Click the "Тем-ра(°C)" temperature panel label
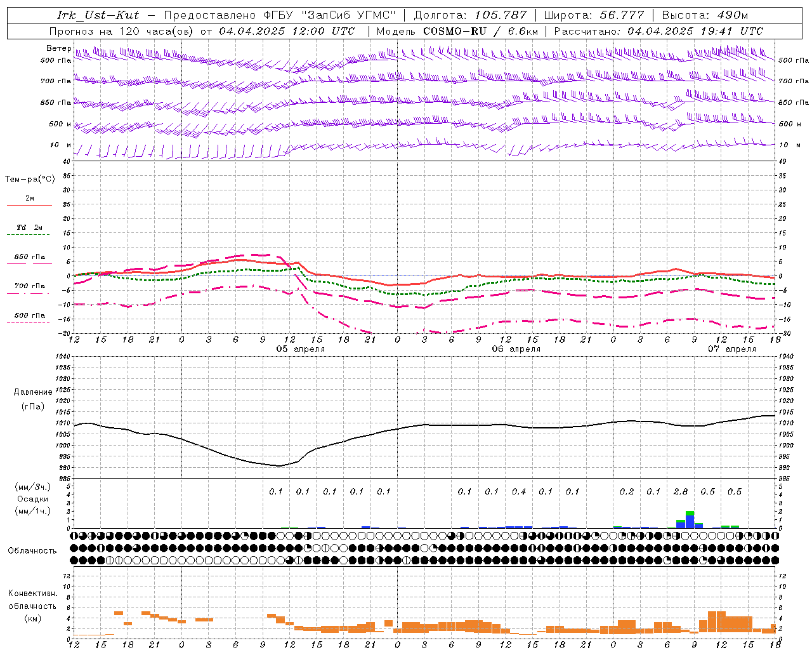This screenshot has height=650, width=812. (x=30, y=180)
